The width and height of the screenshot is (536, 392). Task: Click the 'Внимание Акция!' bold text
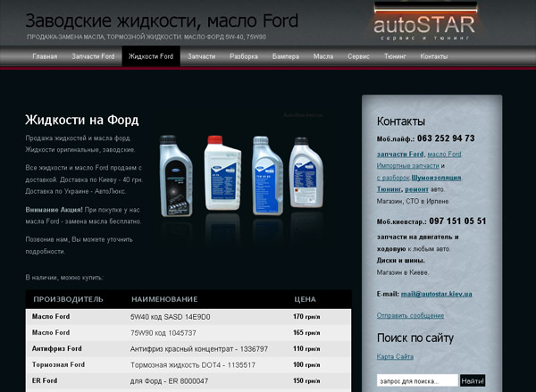point(54,210)
